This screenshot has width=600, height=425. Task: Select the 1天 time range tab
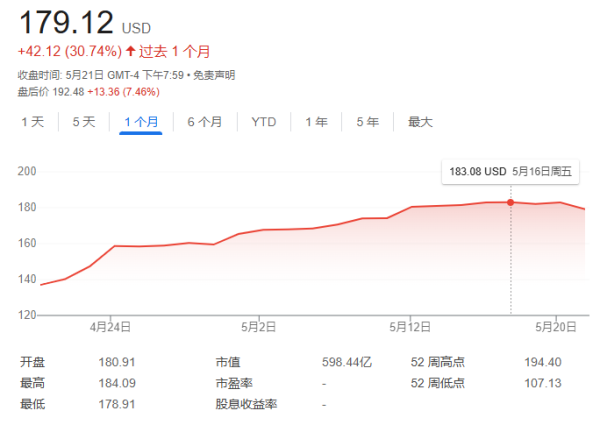point(33,122)
